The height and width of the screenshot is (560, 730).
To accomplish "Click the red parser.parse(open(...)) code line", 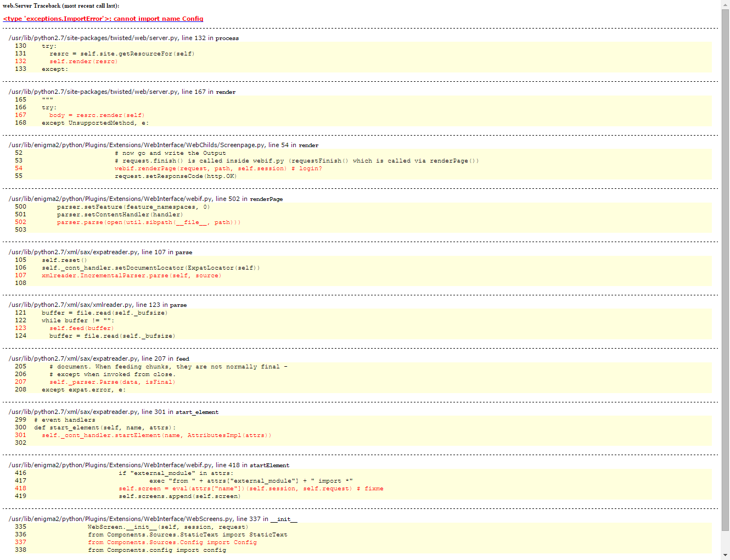I will [x=148, y=222].
